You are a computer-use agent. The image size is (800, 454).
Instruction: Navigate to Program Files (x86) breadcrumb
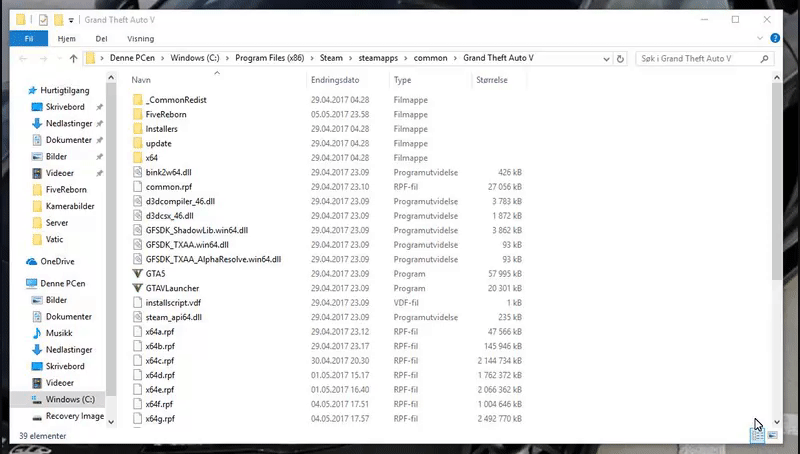pyautogui.click(x=269, y=58)
